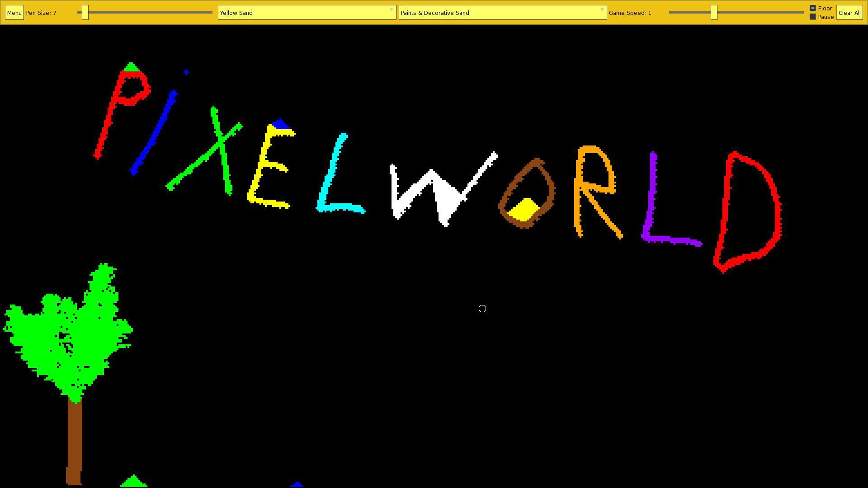
Task: Open the Paints & Decorative Sand category dropdown
Action: pos(502,13)
